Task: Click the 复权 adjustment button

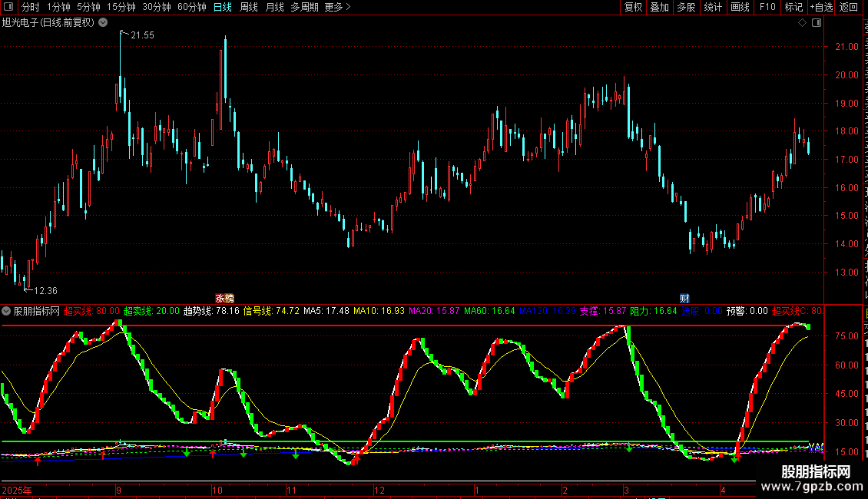Action: [x=633, y=7]
